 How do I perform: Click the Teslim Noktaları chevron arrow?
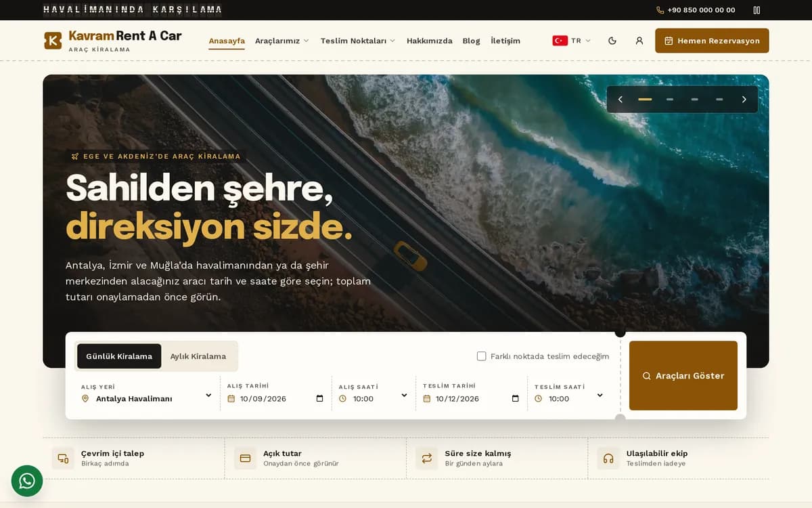coord(392,41)
